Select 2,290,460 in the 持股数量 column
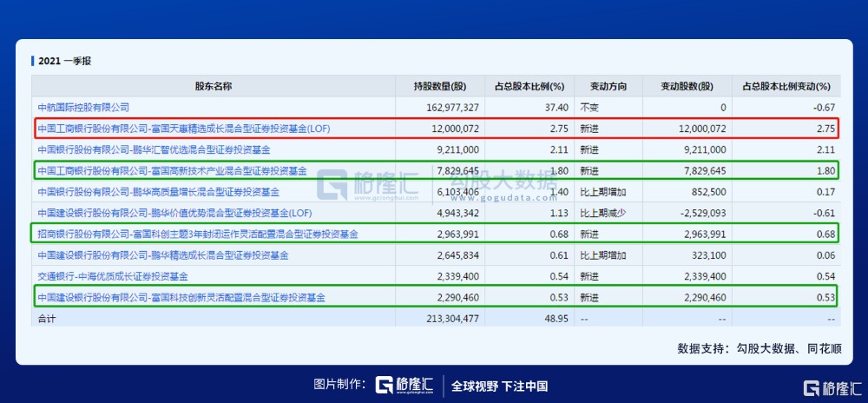This screenshot has width=868, height=403. (x=457, y=297)
